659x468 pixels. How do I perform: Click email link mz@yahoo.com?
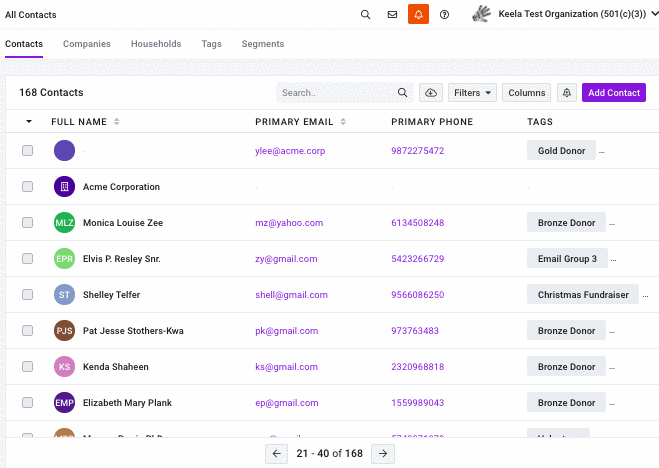[x=289, y=223]
